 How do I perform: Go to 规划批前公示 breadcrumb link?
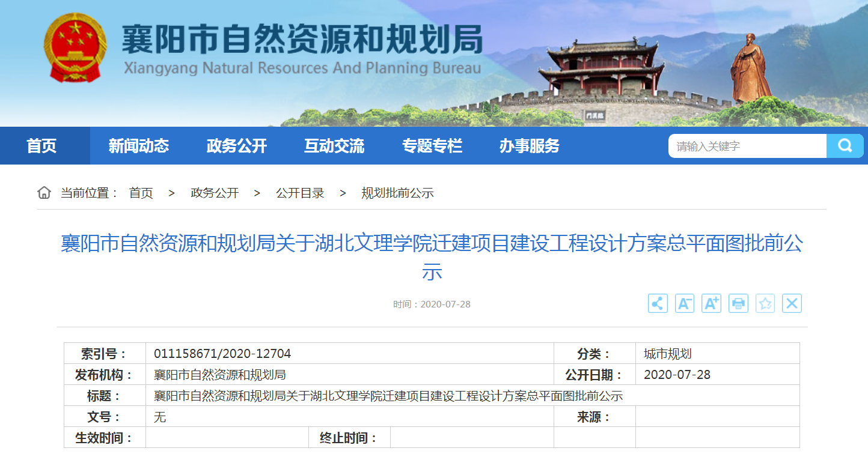pyautogui.click(x=397, y=193)
